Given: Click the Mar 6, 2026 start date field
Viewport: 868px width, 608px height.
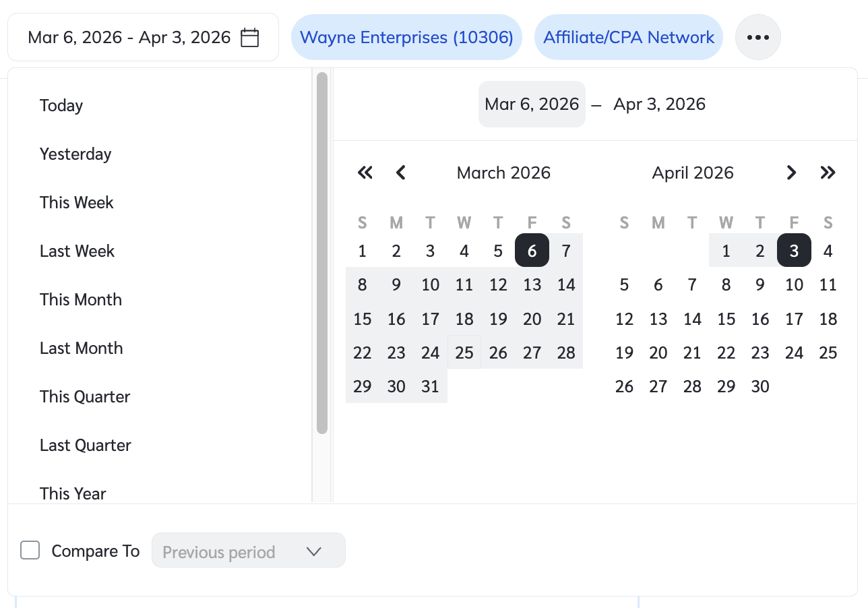Looking at the screenshot, I should 532,104.
